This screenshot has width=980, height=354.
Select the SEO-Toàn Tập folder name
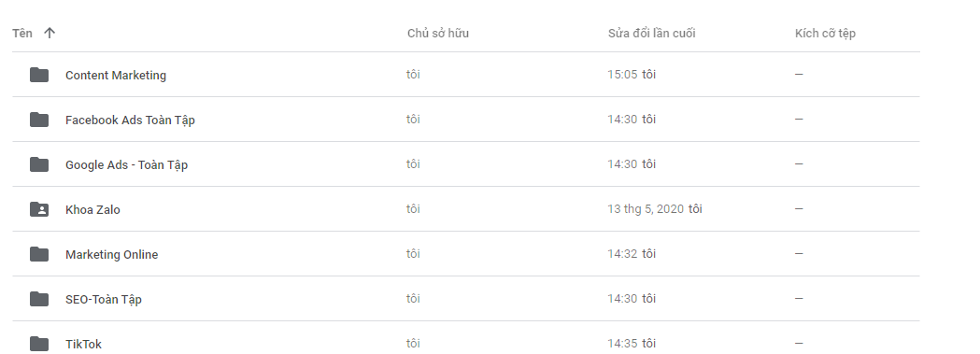(103, 300)
